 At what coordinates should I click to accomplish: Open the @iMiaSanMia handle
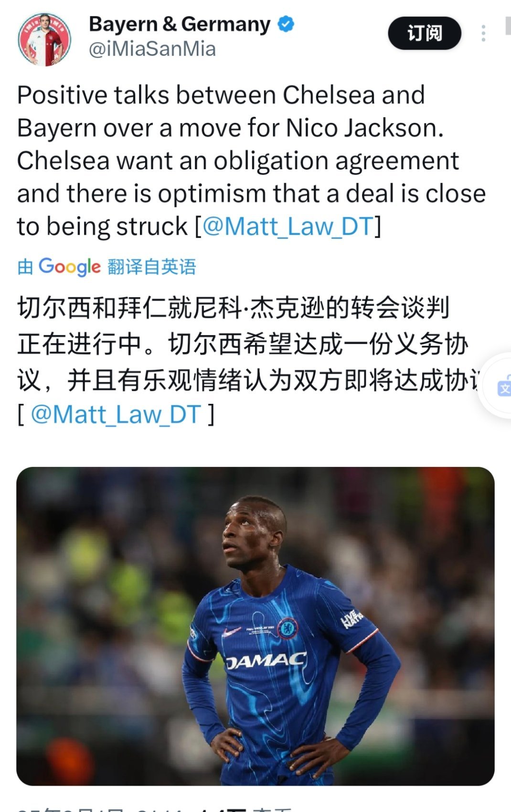point(152,49)
